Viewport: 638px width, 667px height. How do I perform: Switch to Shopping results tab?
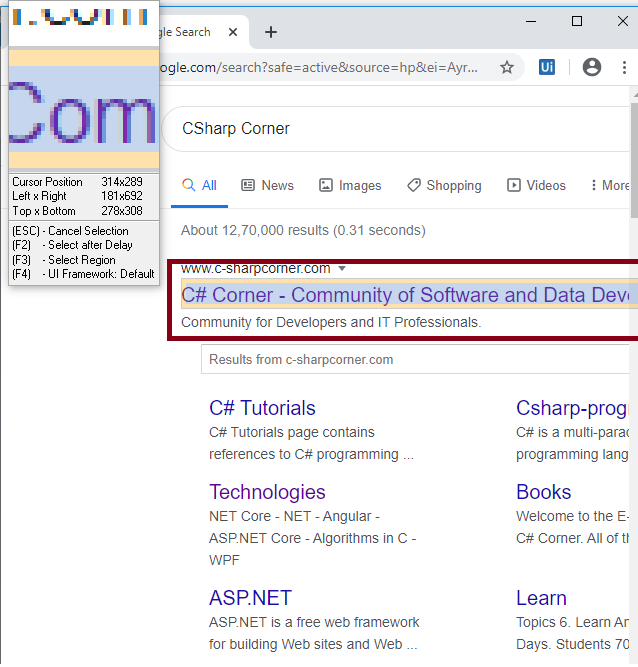coord(444,185)
